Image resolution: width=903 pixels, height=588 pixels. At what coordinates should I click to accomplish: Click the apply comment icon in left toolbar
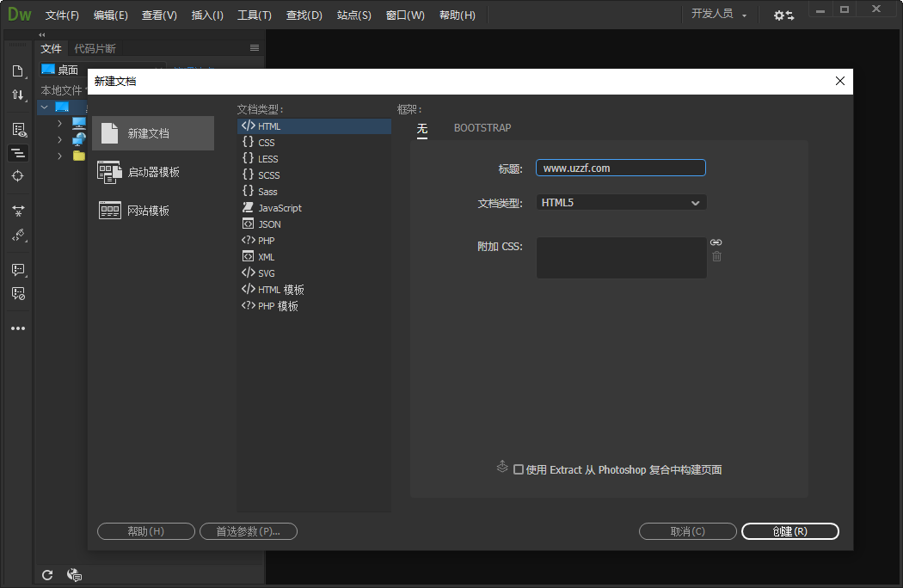(18, 270)
